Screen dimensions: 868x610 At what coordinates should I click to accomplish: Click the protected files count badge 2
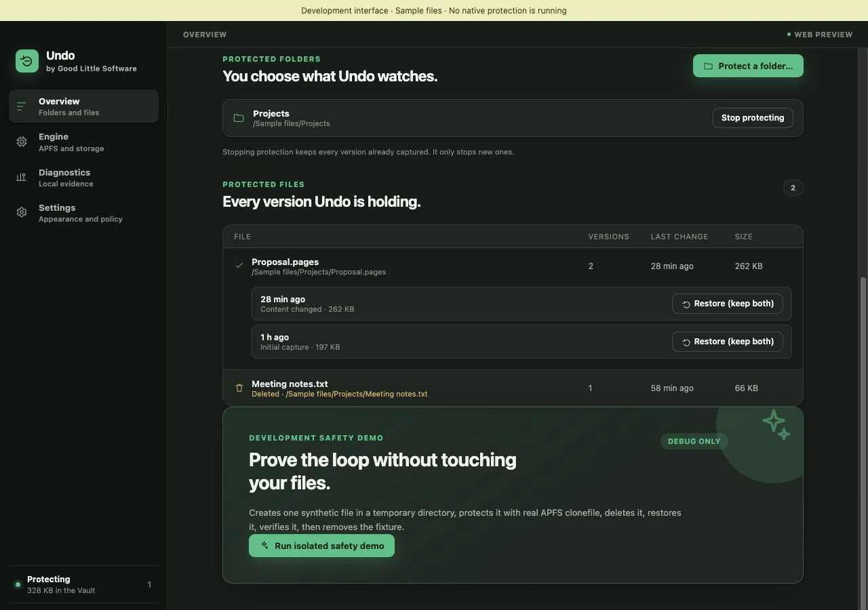point(793,188)
